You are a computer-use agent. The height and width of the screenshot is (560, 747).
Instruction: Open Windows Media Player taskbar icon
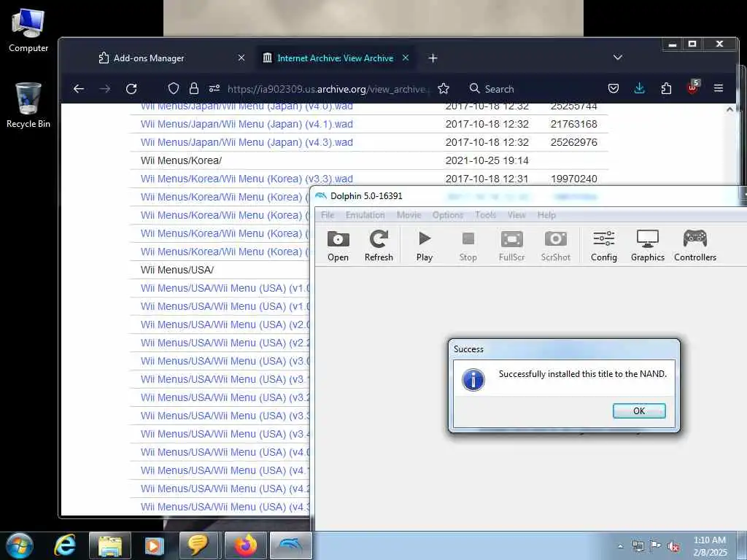point(154,545)
